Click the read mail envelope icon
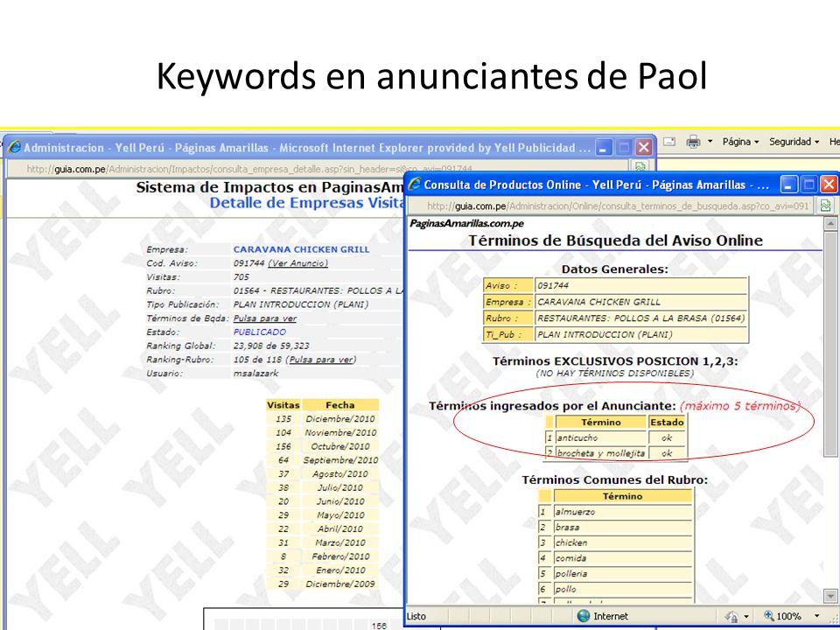The height and width of the screenshot is (630, 840). pos(669,142)
